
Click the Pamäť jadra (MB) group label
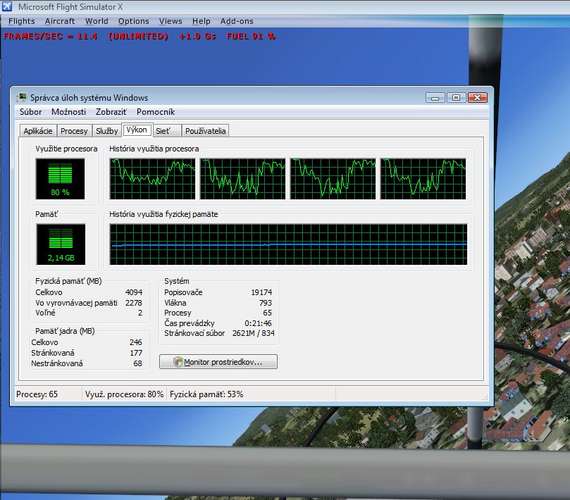click(65, 331)
